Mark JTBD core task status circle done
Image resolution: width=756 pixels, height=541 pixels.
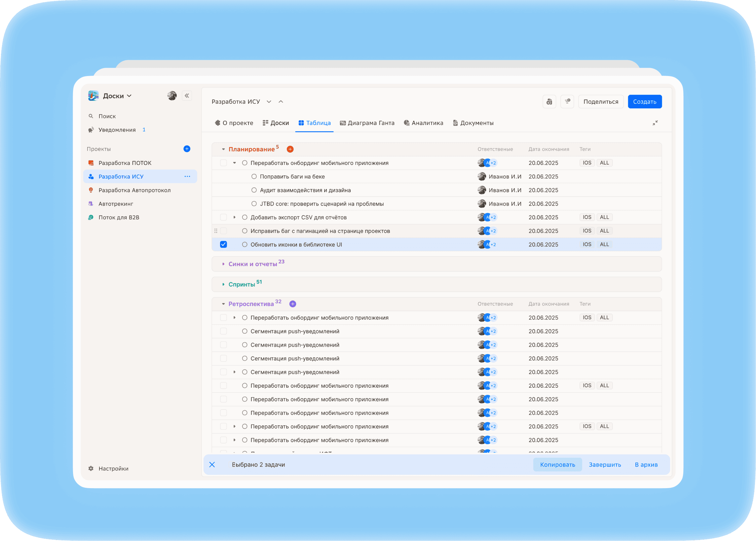click(x=254, y=204)
